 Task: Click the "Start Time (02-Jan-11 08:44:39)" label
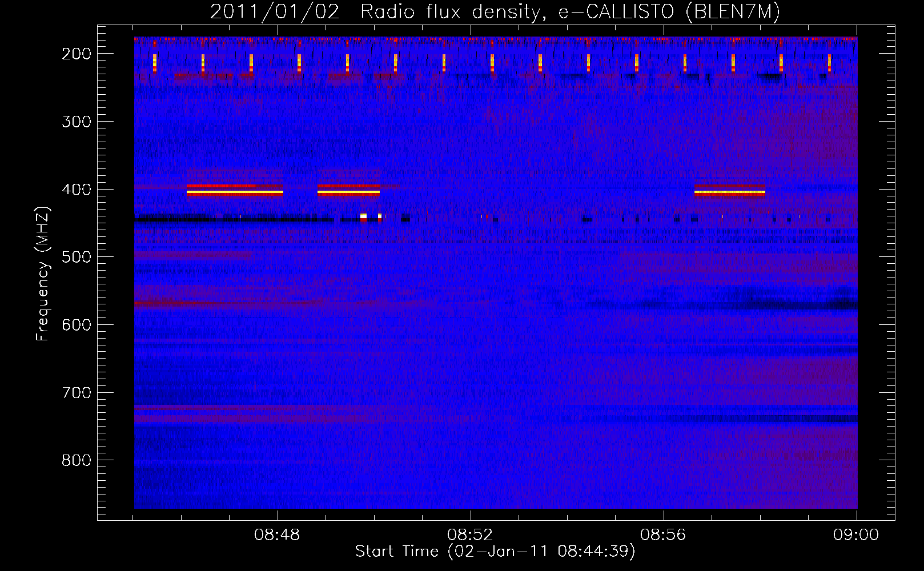[495, 552]
